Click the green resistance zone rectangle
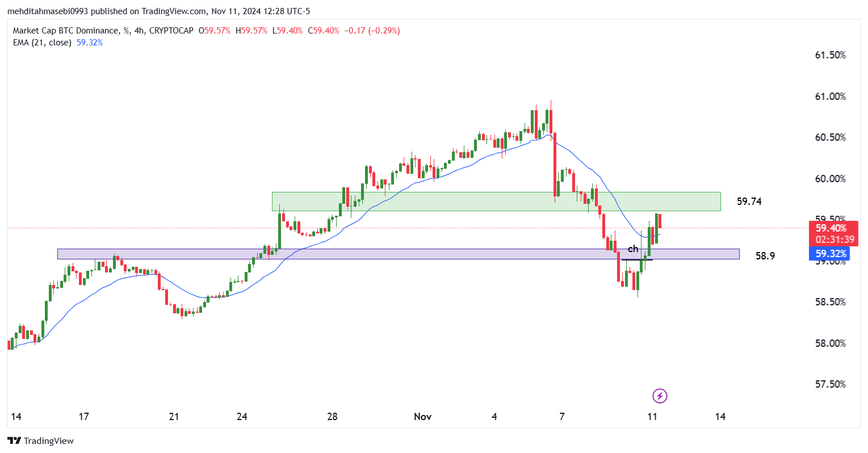 pos(496,202)
